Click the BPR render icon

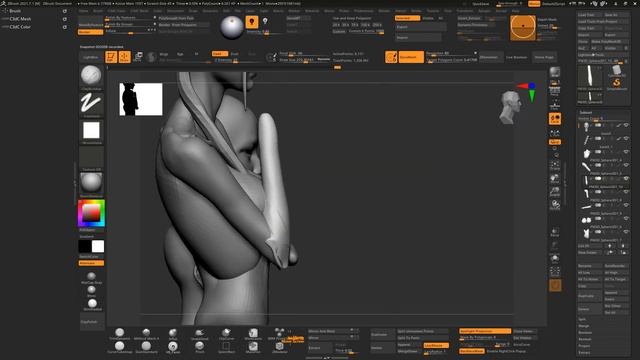click(x=555, y=73)
